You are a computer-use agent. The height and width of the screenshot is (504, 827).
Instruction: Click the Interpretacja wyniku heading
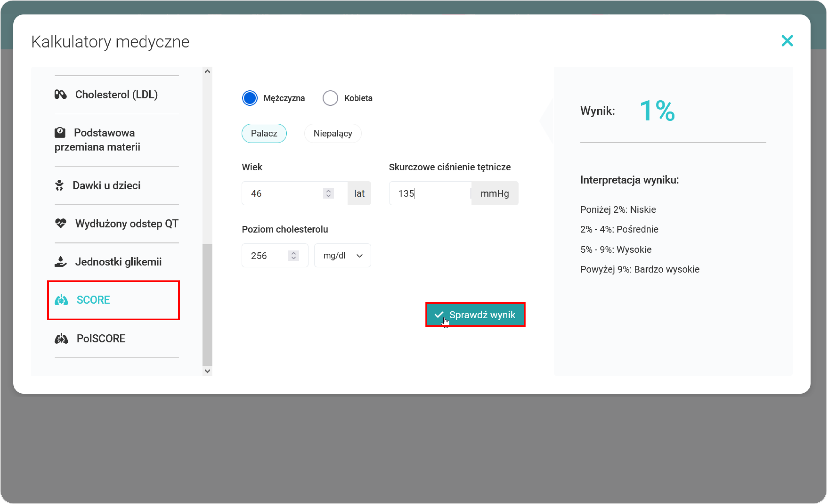pos(629,180)
